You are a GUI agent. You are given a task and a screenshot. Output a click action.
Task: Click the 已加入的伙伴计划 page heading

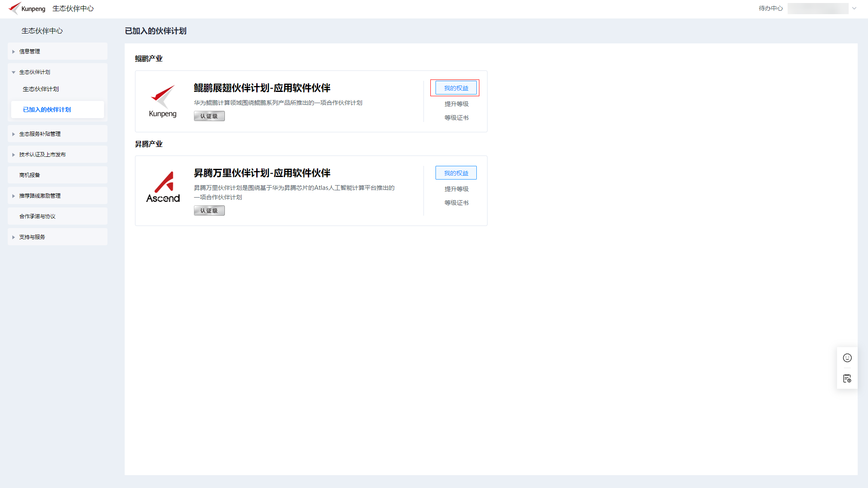[x=155, y=31]
